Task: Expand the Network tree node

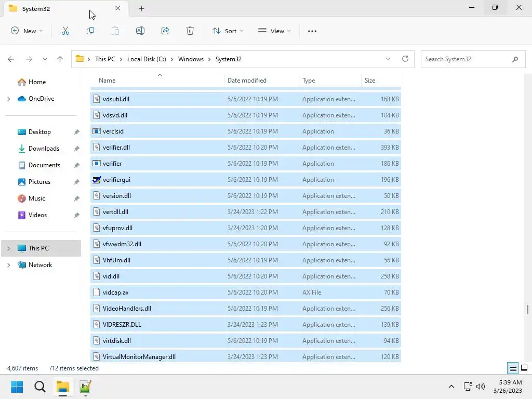Action: [x=8, y=265]
